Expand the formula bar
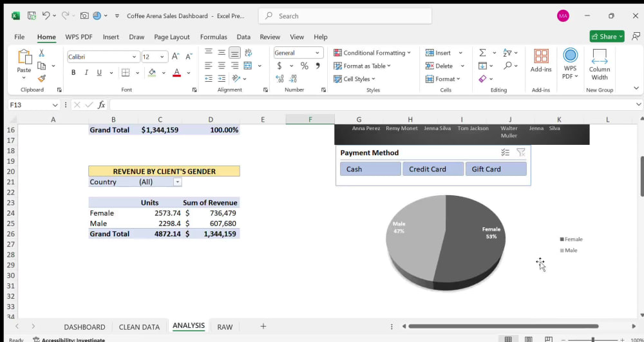This screenshot has width=644, height=342. [x=639, y=105]
